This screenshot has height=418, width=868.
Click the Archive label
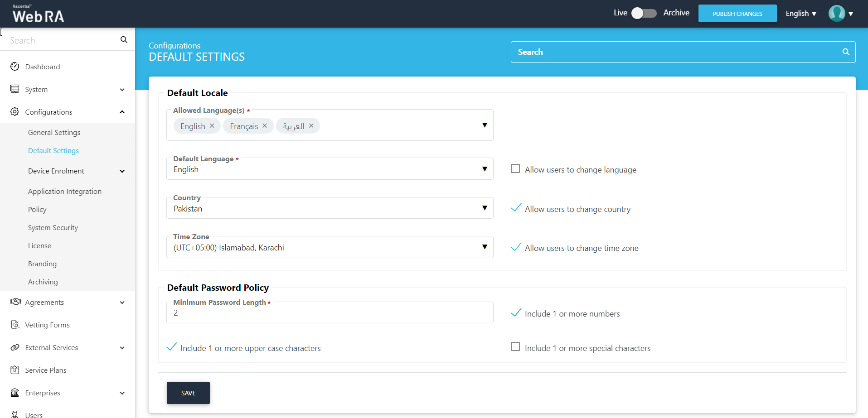point(676,13)
